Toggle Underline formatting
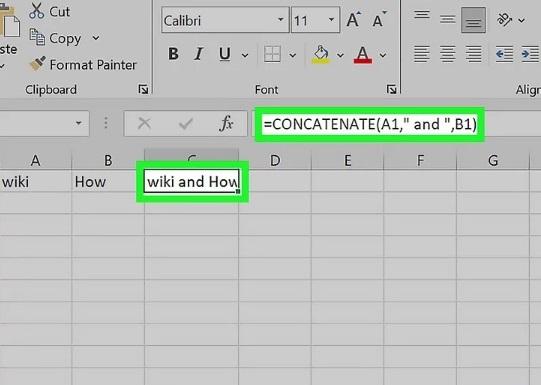Screen dimensions: 541x385 pos(225,54)
